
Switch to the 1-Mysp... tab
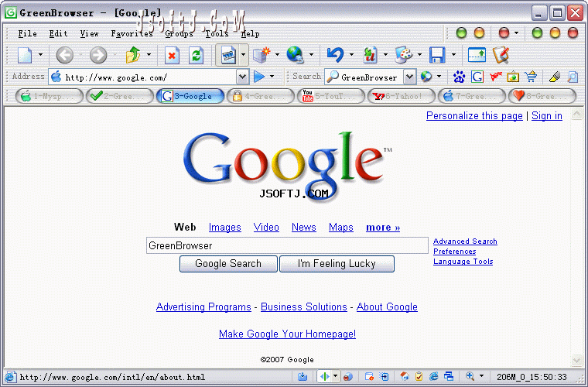tap(49, 96)
